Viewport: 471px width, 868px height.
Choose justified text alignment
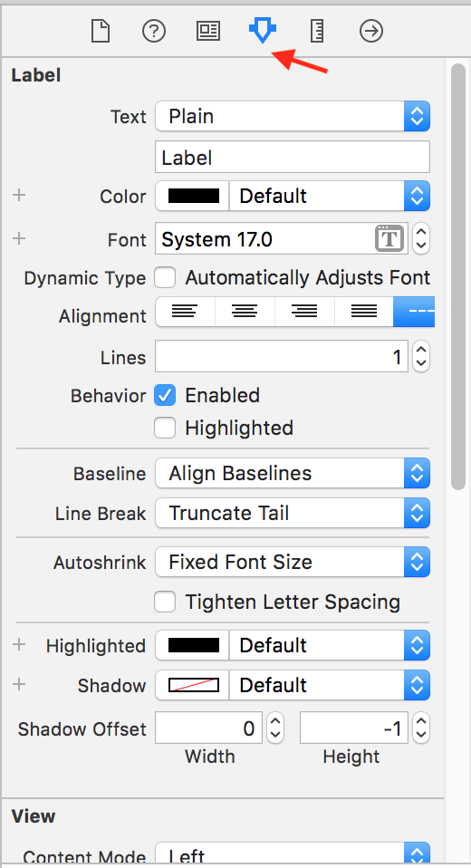point(364,312)
